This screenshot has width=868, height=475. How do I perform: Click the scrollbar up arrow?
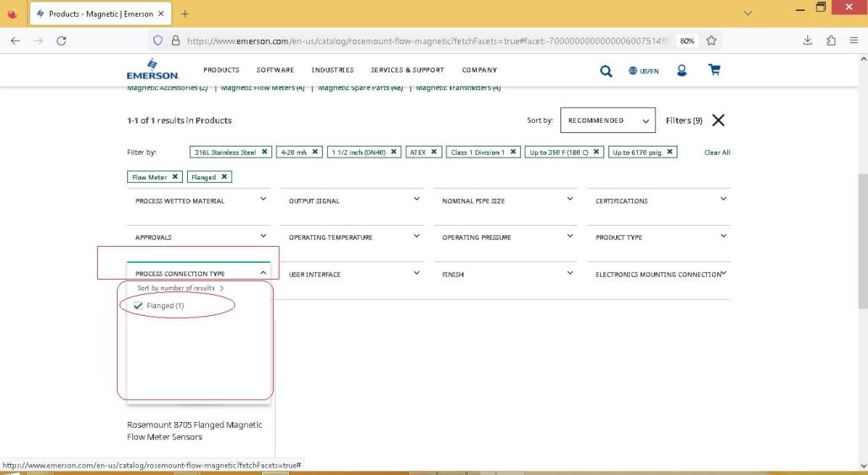point(862,59)
